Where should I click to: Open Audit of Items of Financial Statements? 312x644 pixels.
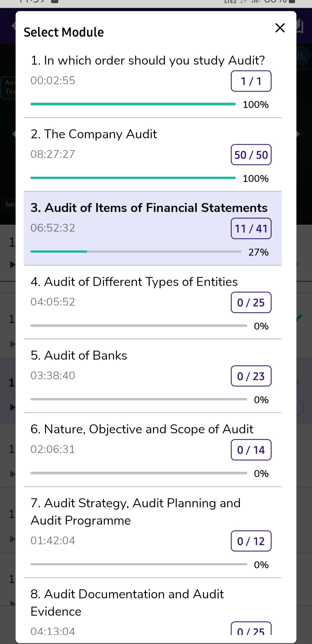point(149,208)
